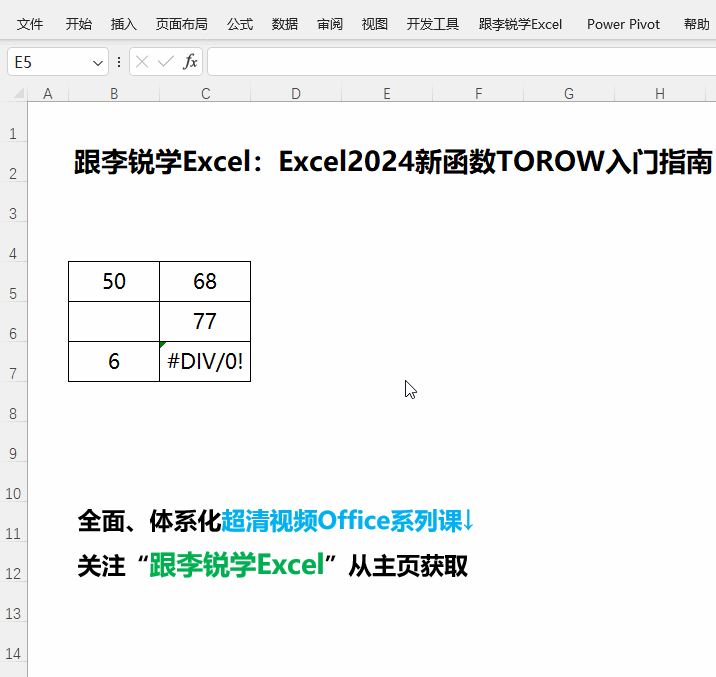Click the confirm checkmark formula icon
Image resolution: width=716 pixels, height=677 pixels.
166,62
